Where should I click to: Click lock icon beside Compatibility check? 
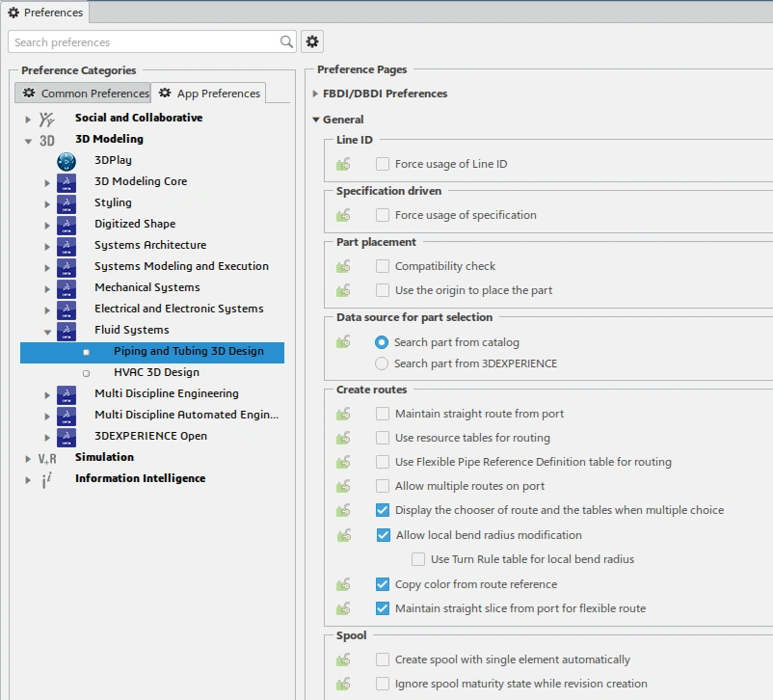point(343,266)
